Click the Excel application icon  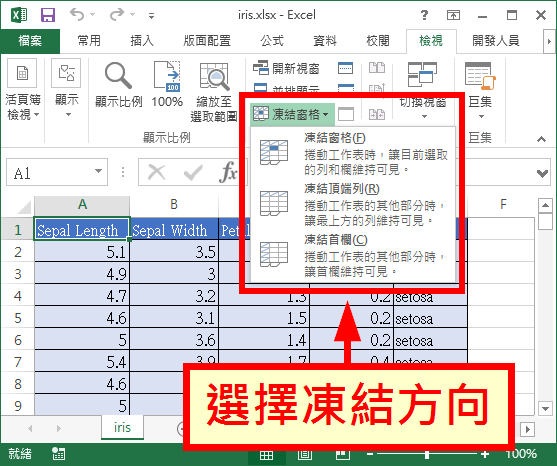19,15
